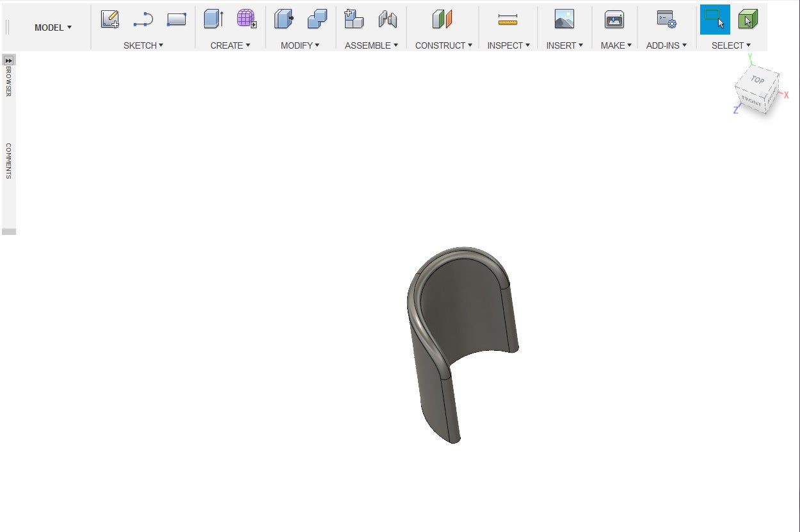
Task: Open the Create Form sculpt tool
Action: pos(246,19)
